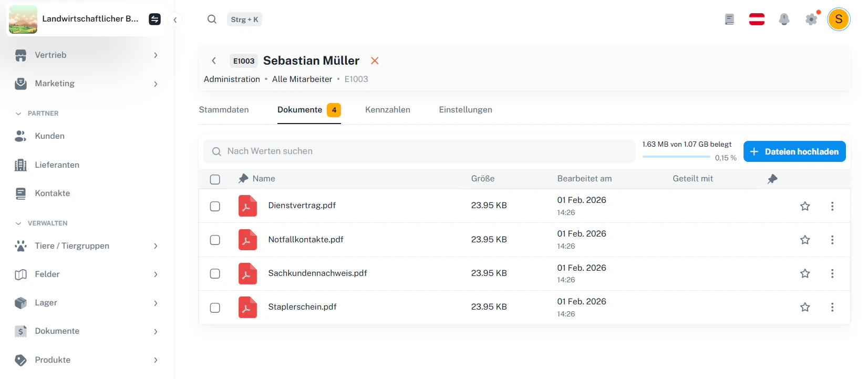Image resolution: width=868 pixels, height=379 pixels.
Task: Click the Name column header
Action: pos(264,179)
